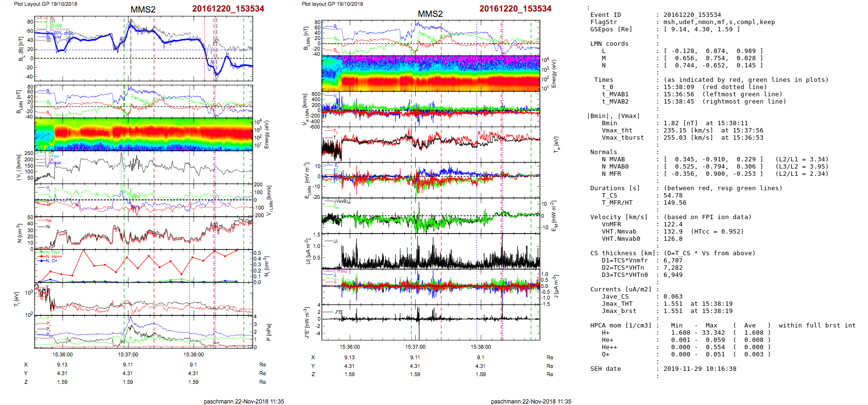The height and width of the screenshot is (405, 868).
Task: Click the electron energy spectrogram in right plot
Action: [431, 73]
